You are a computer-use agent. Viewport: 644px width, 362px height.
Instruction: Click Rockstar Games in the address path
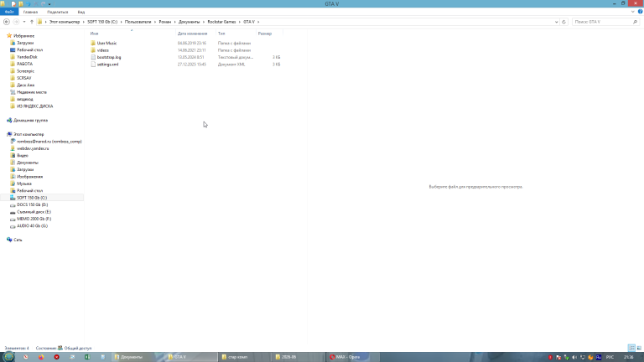221,22
